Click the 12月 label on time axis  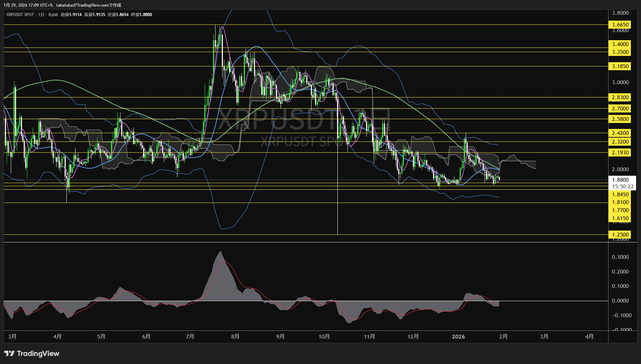pos(413,337)
